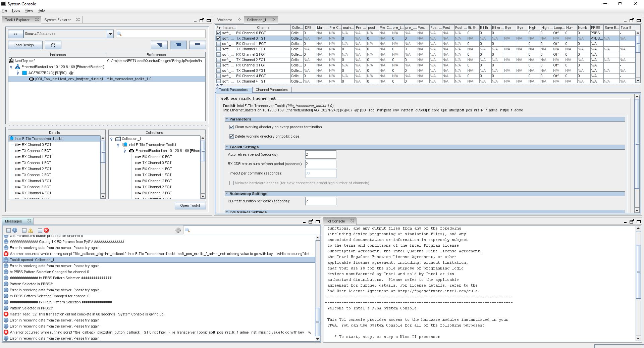Viewport: 644px width, 348px height.
Task: Click the Toolkit Explorer instance search field
Action: [161, 34]
